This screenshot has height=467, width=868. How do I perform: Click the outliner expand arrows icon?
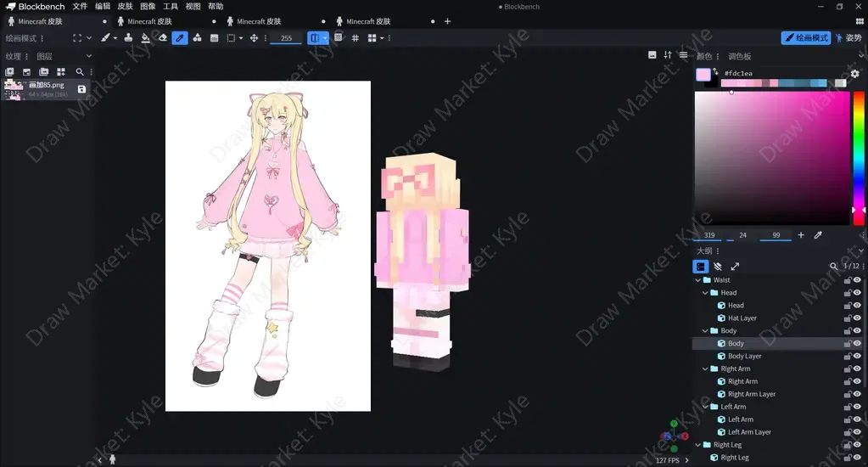click(x=735, y=267)
